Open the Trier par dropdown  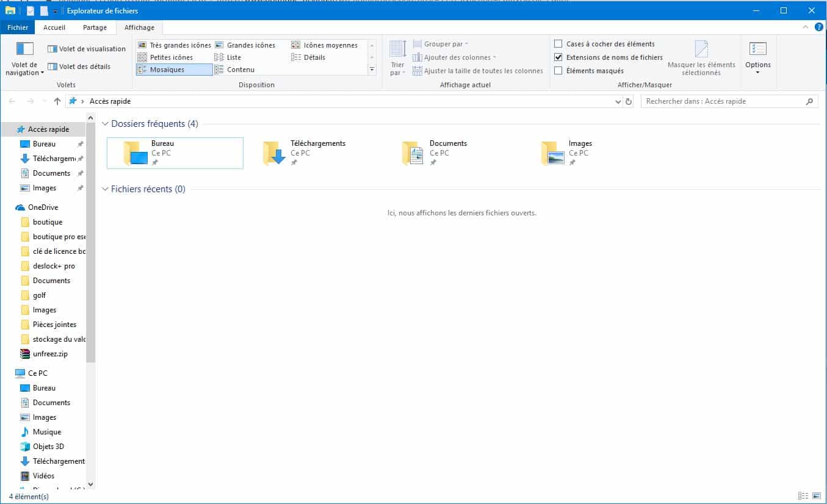pos(397,58)
